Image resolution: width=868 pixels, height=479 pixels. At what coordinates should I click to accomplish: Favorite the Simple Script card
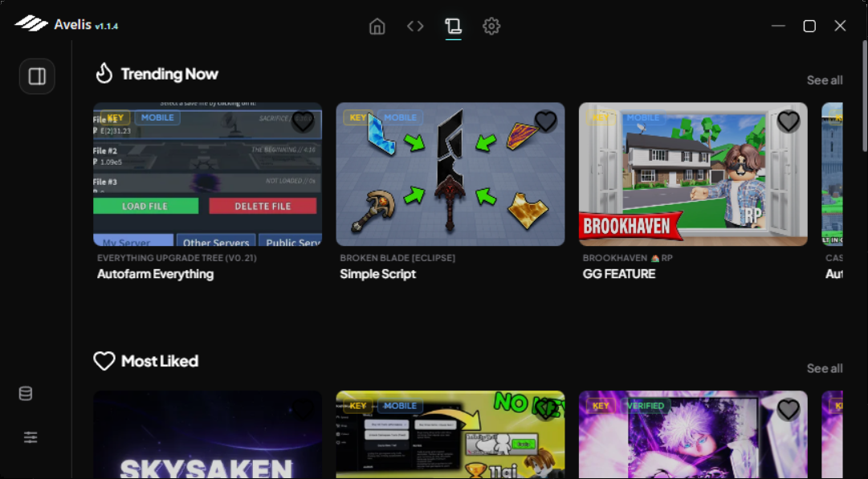coord(545,121)
